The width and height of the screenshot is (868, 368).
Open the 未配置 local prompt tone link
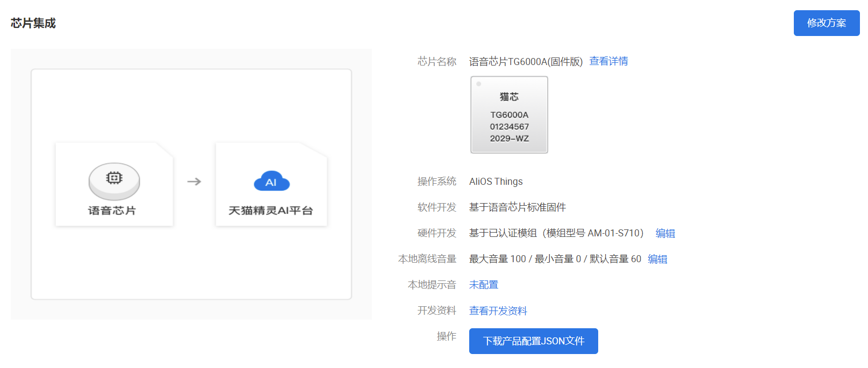[x=484, y=285]
